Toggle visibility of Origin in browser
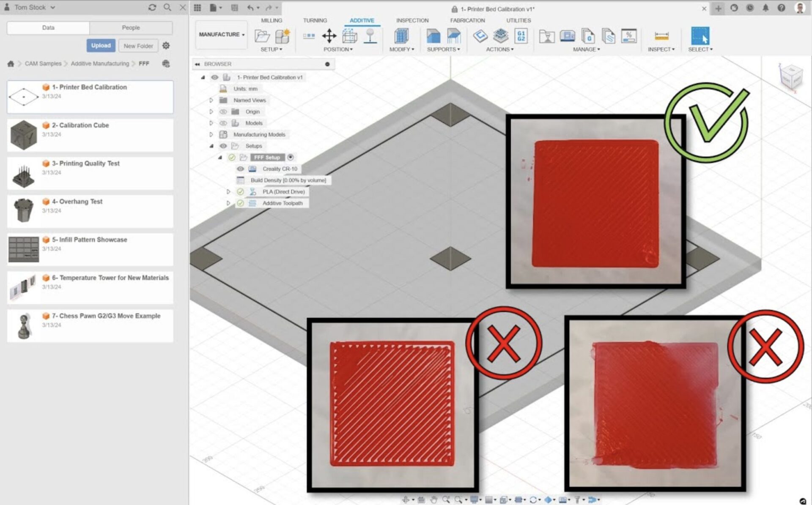 click(x=223, y=111)
